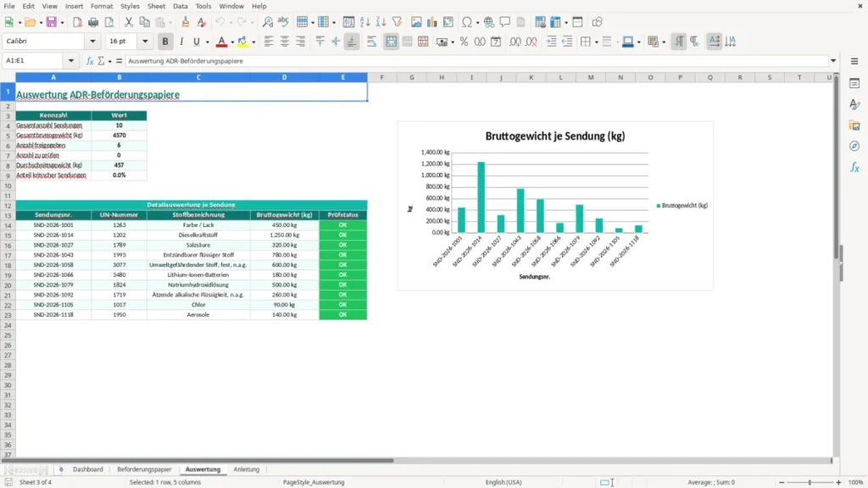This screenshot has height=488, width=868.
Task: Toggle Merge and Center Cells
Action: [x=391, y=42]
